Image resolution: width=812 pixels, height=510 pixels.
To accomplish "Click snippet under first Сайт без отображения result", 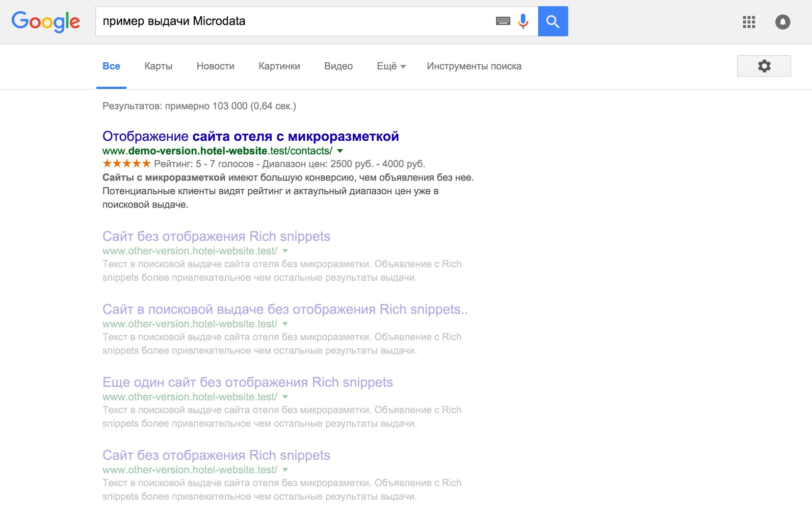I will 282,271.
